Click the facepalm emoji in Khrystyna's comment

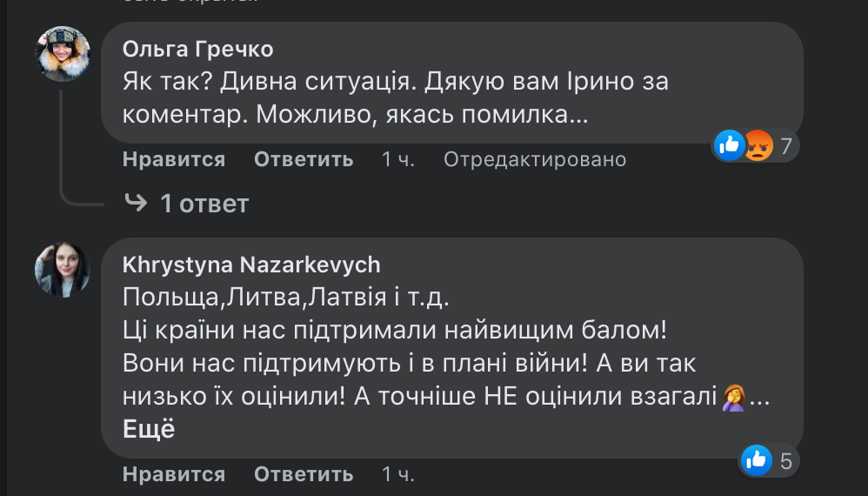point(735,397)
